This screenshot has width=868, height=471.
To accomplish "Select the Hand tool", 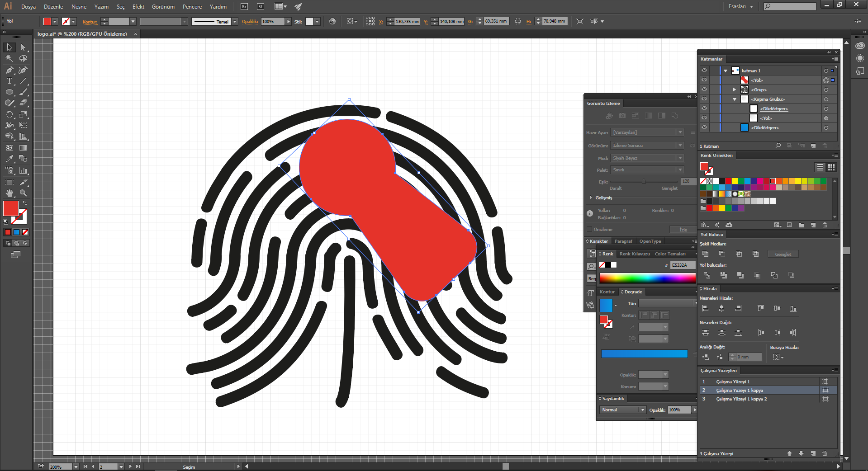I will 9,193.
